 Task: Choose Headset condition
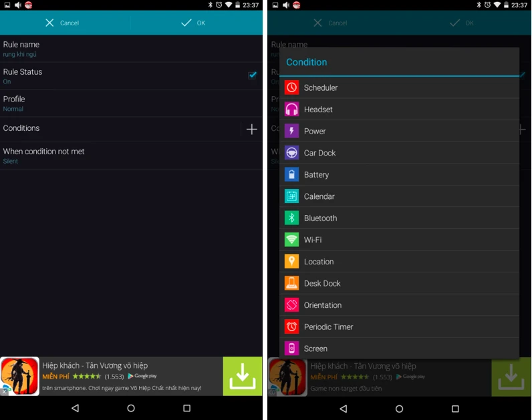click(400, 109)
